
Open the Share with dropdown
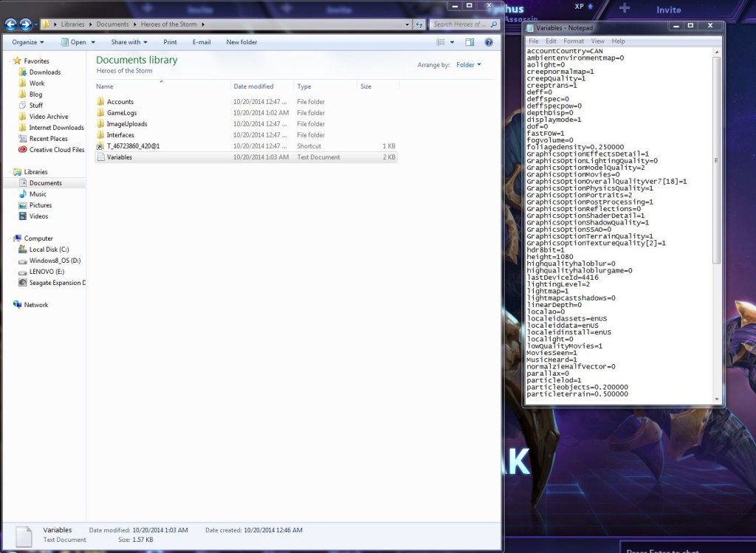[x=129, y=42]
